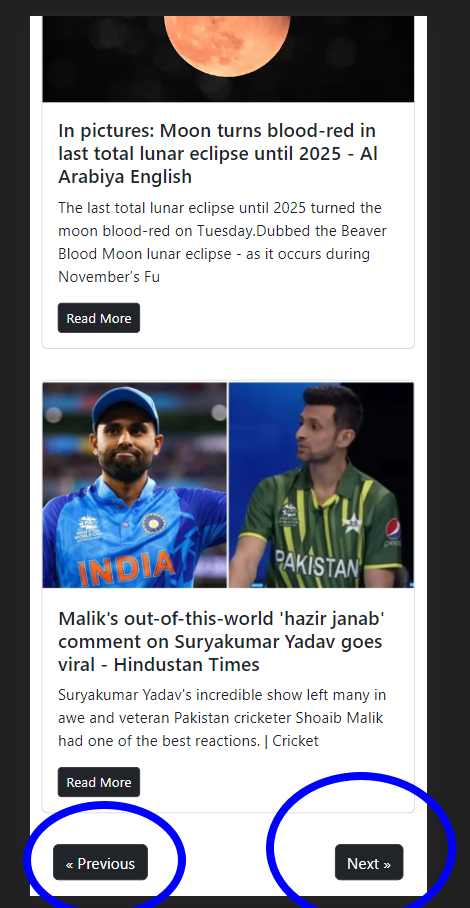Go to the Next page of news
The image size is (470, 908).
[x=369, y=863]
